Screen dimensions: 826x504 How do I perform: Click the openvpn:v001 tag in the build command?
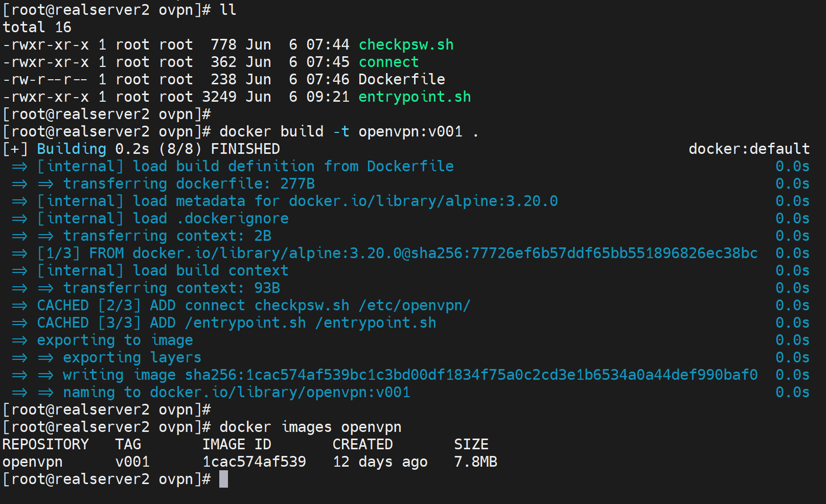coord(410,132)
